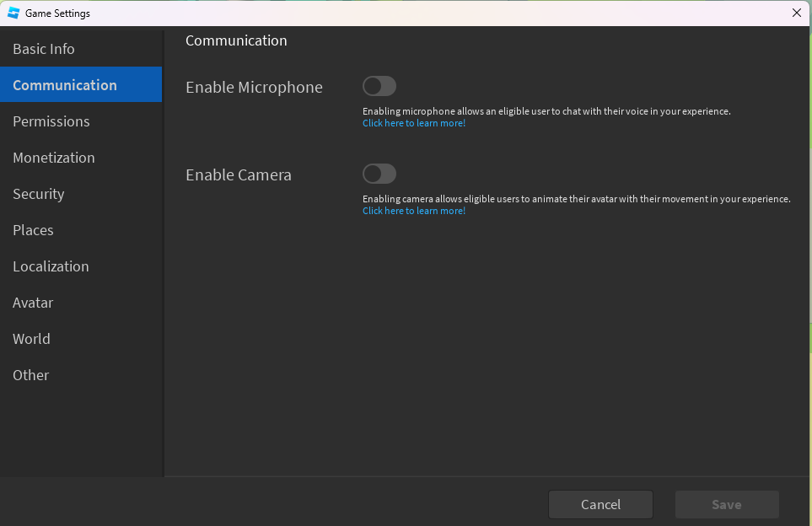Go to the Permissions tab
This screenshot has width=812, height=526.
coord(81,121)
